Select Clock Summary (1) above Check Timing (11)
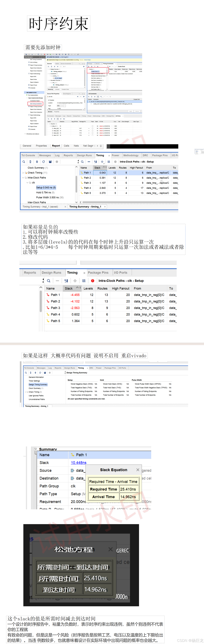Screen dimensions: 204x644 38,168
